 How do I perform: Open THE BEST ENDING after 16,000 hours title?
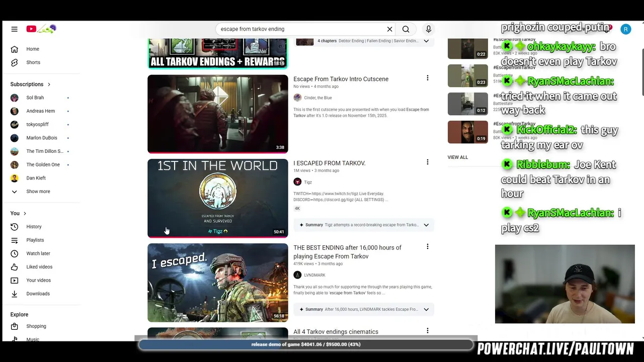[347, 252]
